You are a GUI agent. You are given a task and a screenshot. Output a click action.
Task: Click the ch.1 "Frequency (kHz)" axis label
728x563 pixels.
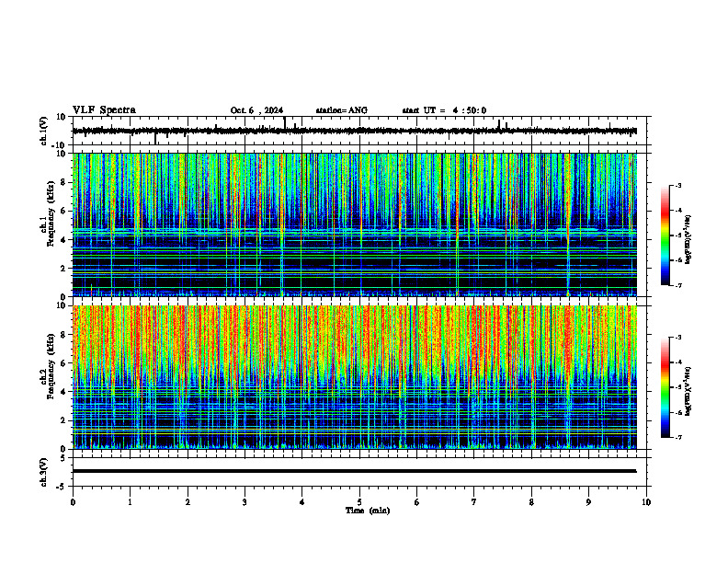(51, 213)
